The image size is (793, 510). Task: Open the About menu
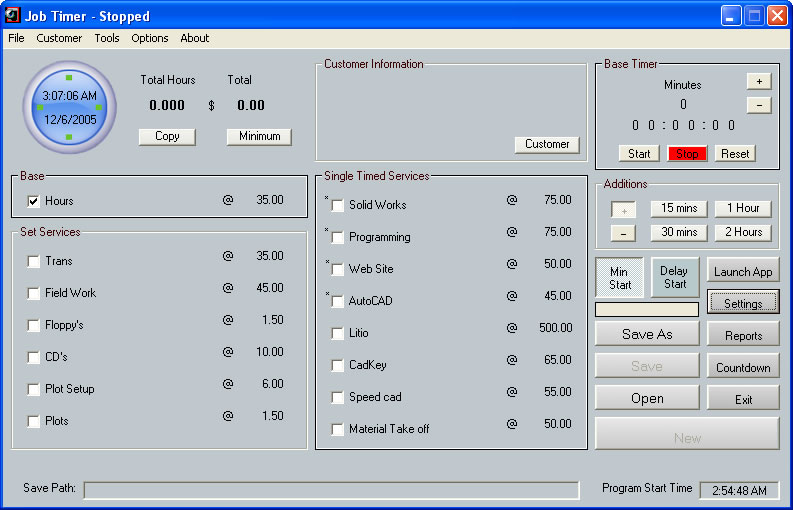[195, 38]
